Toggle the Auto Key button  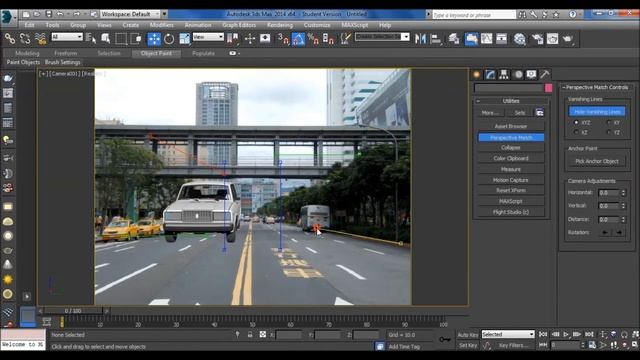point(468,335)
